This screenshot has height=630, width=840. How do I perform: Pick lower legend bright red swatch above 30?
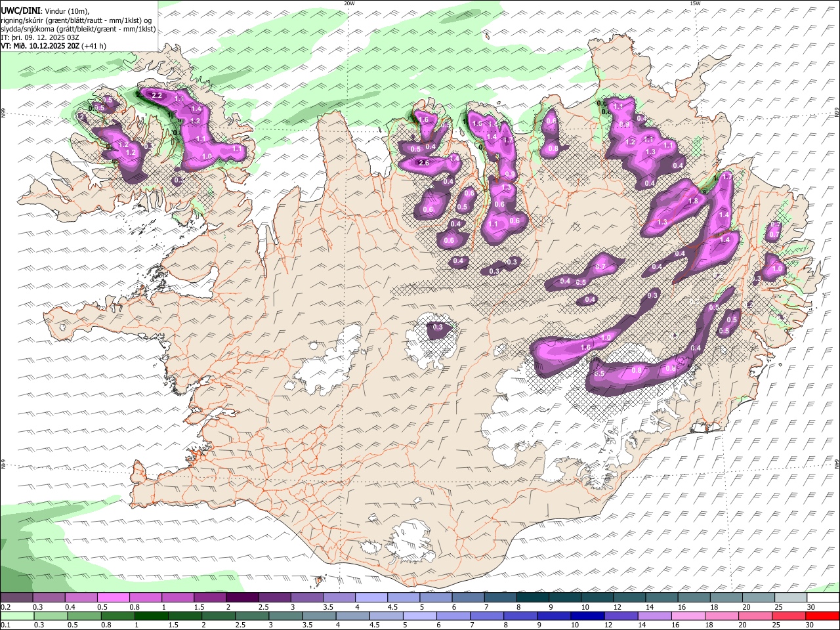pyautogui.click(x=823, y=616)
